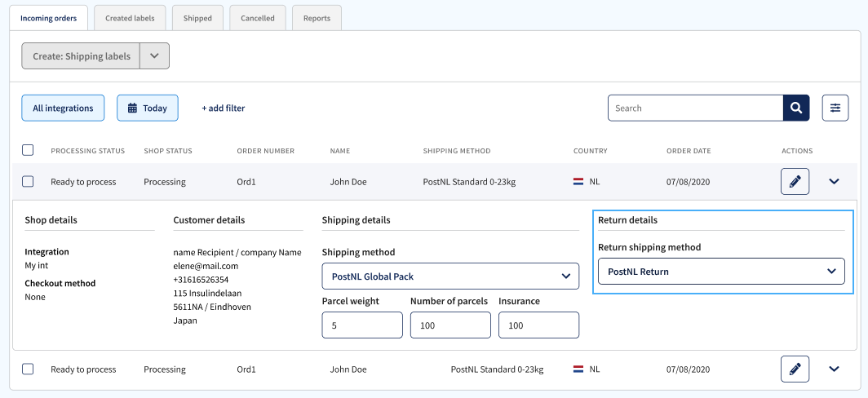The height and width of the screenshot is (398, 868).
Task: Click the calendar icon on Today filter
Action: click(132, 108)
